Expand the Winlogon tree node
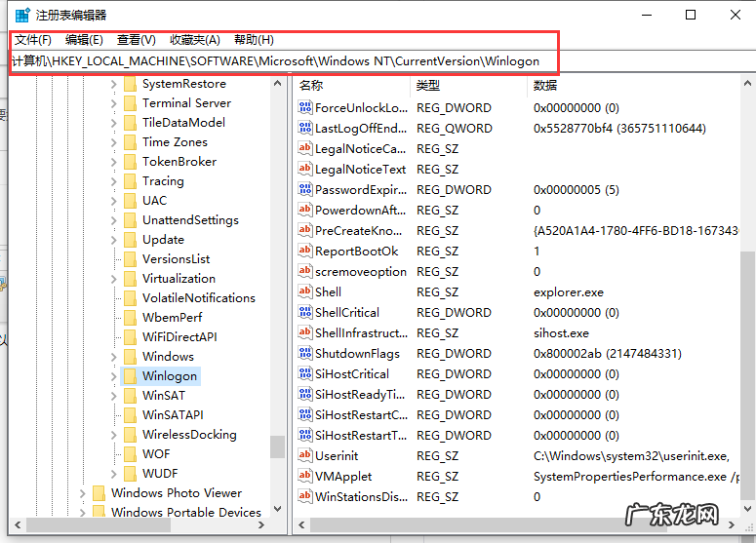756x543 pixels. pos(113,376)
